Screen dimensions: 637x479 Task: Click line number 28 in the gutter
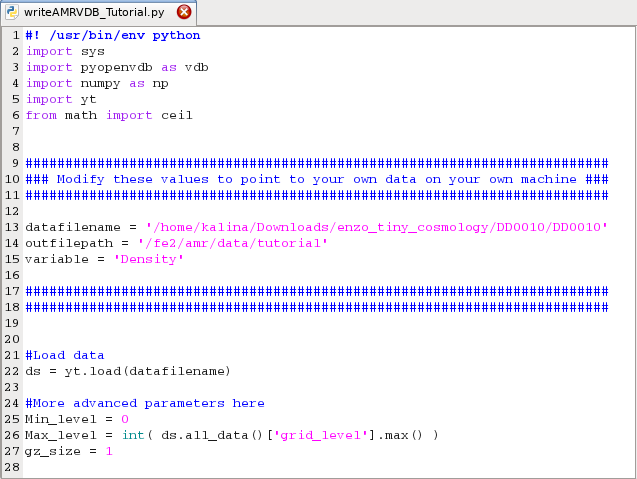coord(12,467)
